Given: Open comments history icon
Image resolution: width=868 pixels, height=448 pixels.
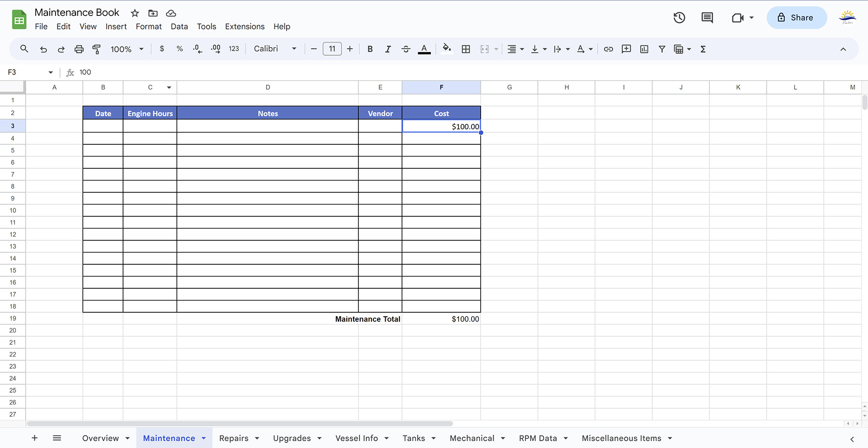Looking at the screenshot, I should (707, 18).
